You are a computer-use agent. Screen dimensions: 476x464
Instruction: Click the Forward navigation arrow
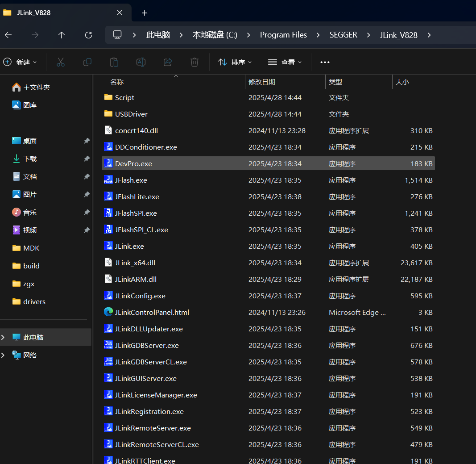click(x=35, y=35)
